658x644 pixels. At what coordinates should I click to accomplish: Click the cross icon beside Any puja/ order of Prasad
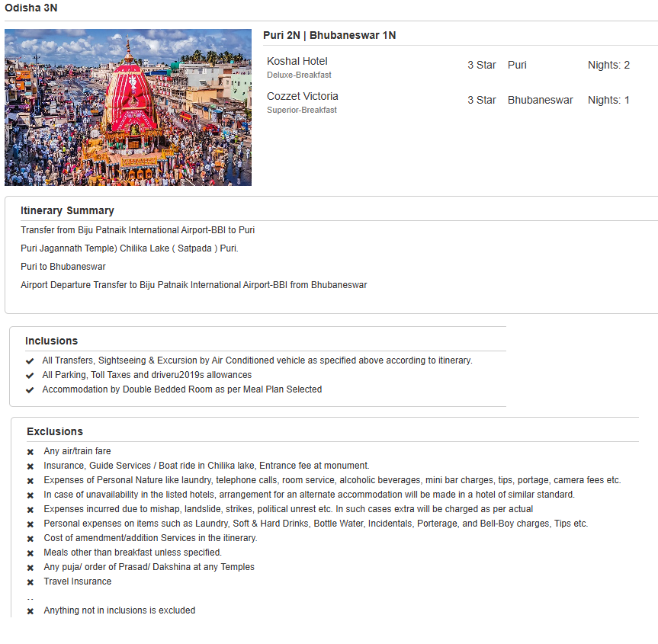(30, 568)
